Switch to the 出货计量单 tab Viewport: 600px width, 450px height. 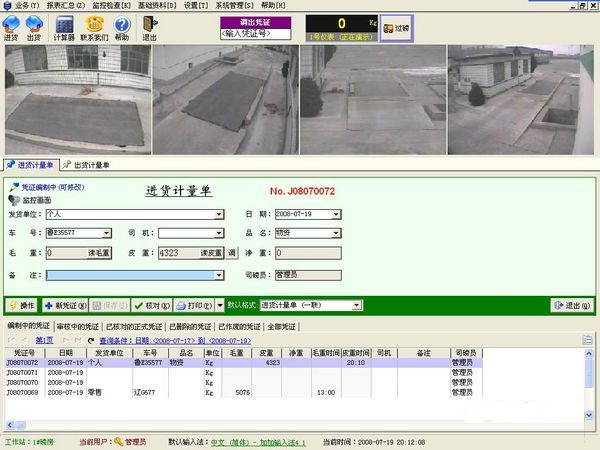click(86, 165)
